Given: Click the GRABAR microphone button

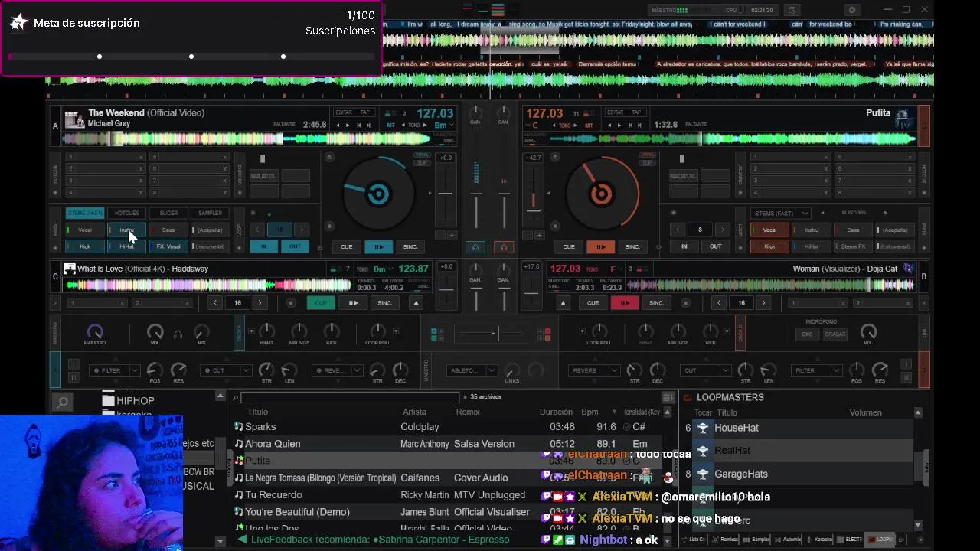Looking at the screenshot, I should pyautogui.click(x=835, y=334).
